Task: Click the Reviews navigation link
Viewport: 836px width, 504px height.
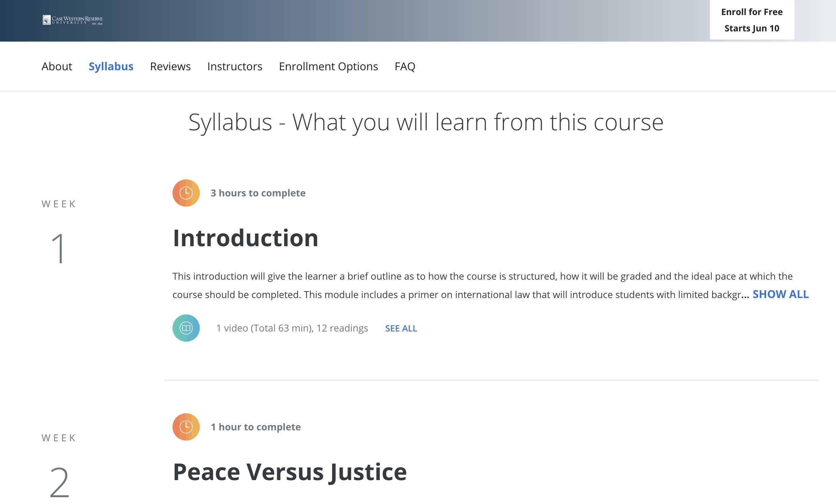Action: (x=170, y=66)
